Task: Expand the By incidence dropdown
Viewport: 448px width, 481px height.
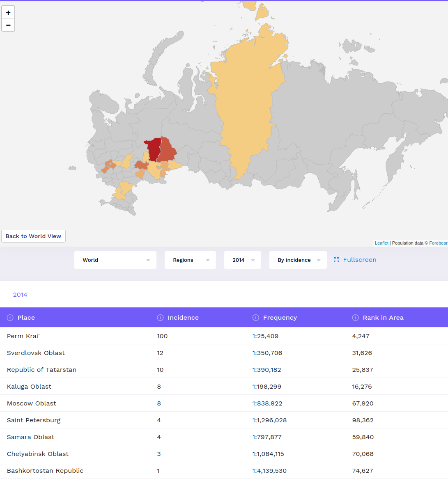Action: (x=298, y=260)
